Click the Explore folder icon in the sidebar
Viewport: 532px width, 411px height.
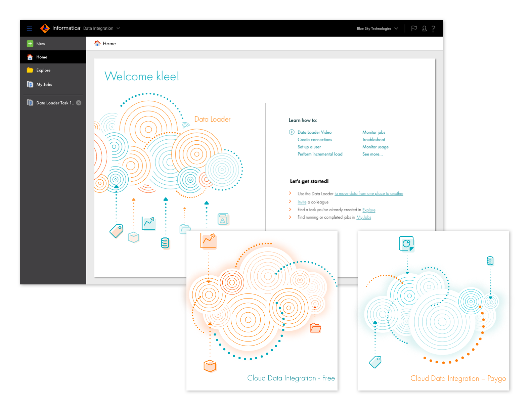point(30,70)
